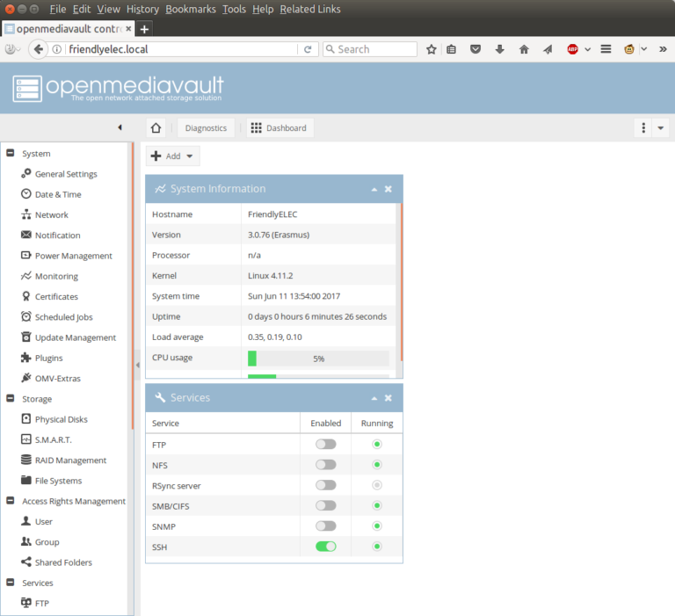Click FTP running status indicator
The image size is (675, 616).
pyautogui.click(x=377, y=445)
